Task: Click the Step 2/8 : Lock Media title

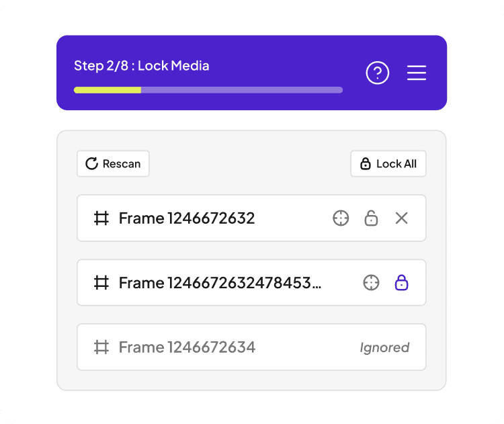Action: 141,66
